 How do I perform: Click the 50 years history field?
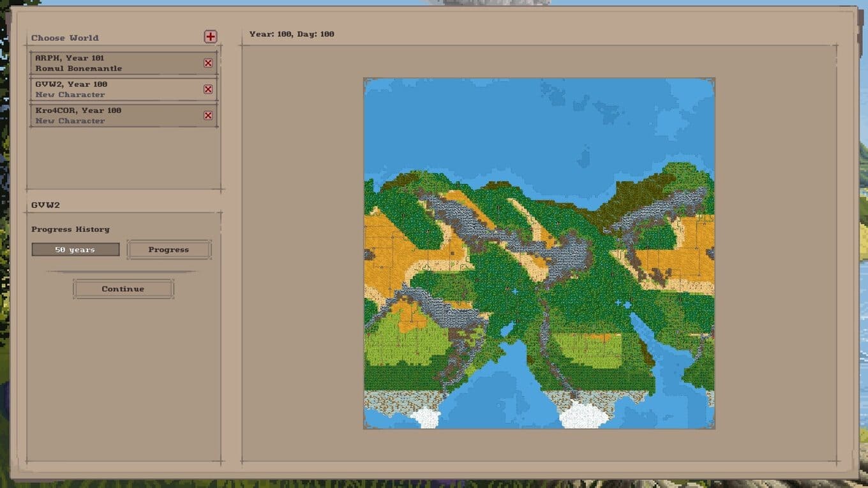point(75,249)
